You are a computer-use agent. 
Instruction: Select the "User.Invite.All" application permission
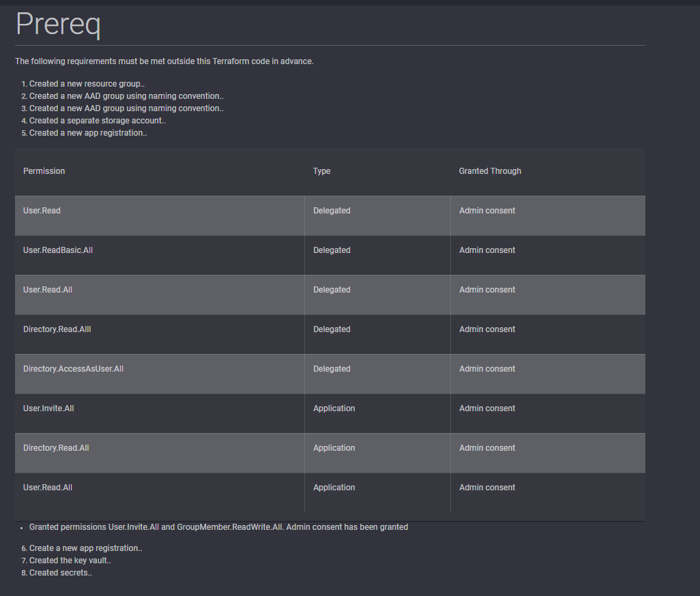(49, 408)
